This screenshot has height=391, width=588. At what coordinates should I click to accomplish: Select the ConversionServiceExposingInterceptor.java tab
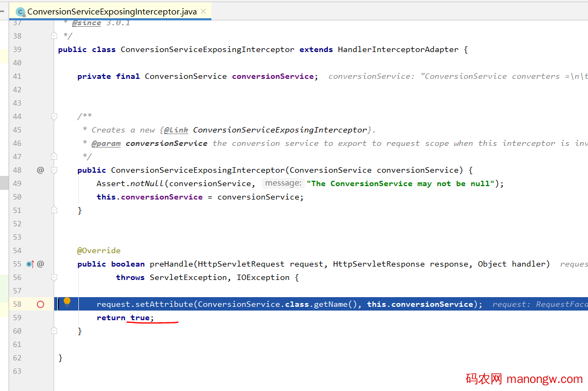112,11
